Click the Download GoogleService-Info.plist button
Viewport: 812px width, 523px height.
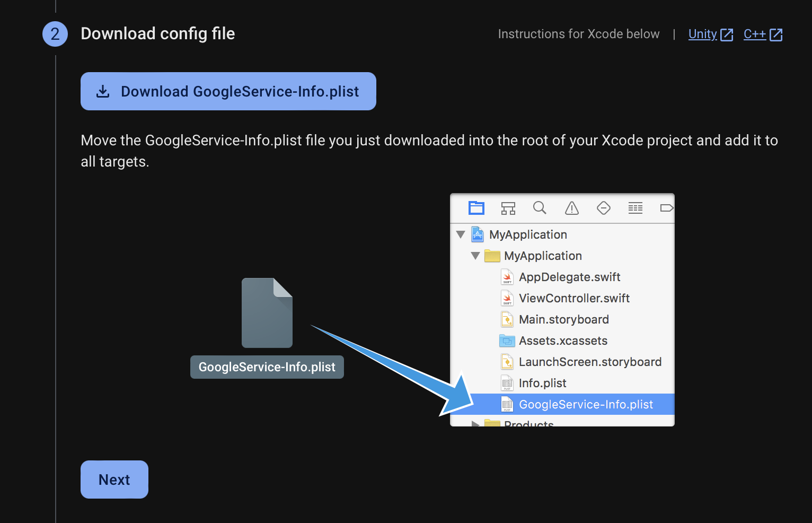tap(228, 91)
